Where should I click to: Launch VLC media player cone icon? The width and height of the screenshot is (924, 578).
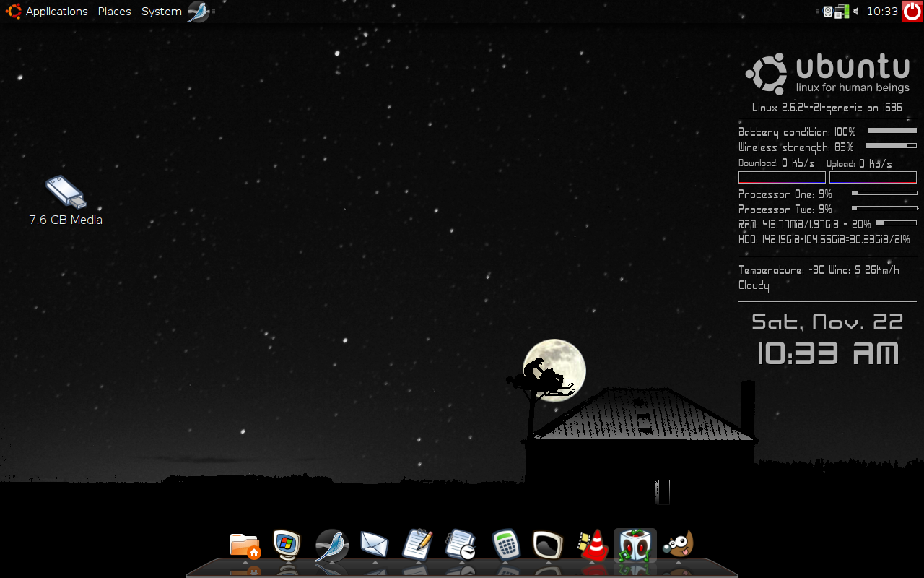click(593, 545)
